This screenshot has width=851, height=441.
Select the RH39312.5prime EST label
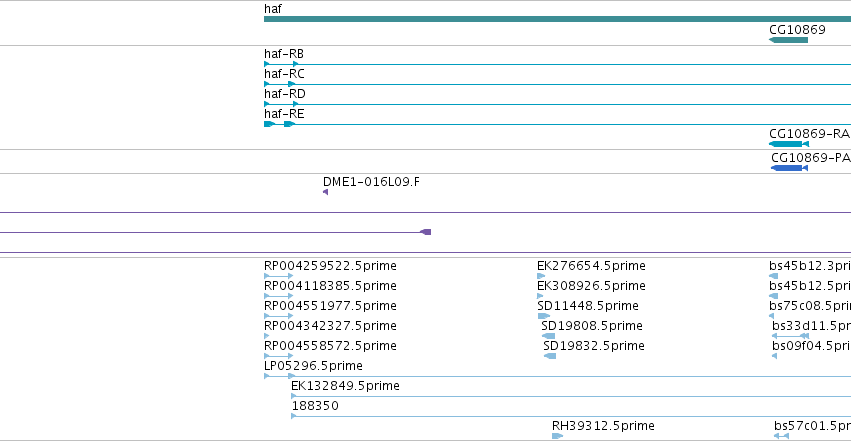click(x=603, y=426)
